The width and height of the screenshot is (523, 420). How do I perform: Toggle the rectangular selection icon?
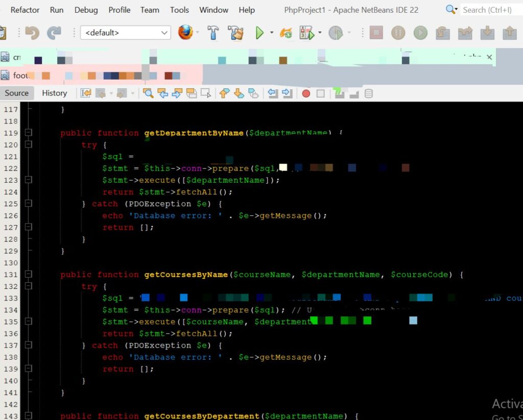(206, 93)
